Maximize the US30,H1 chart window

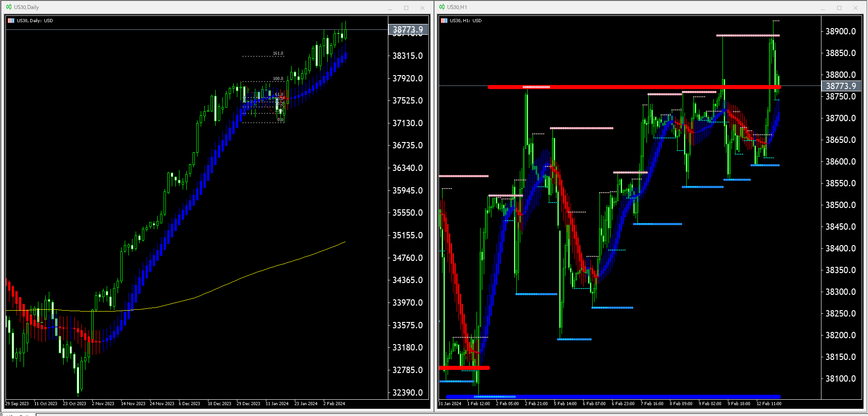point(839,8)
